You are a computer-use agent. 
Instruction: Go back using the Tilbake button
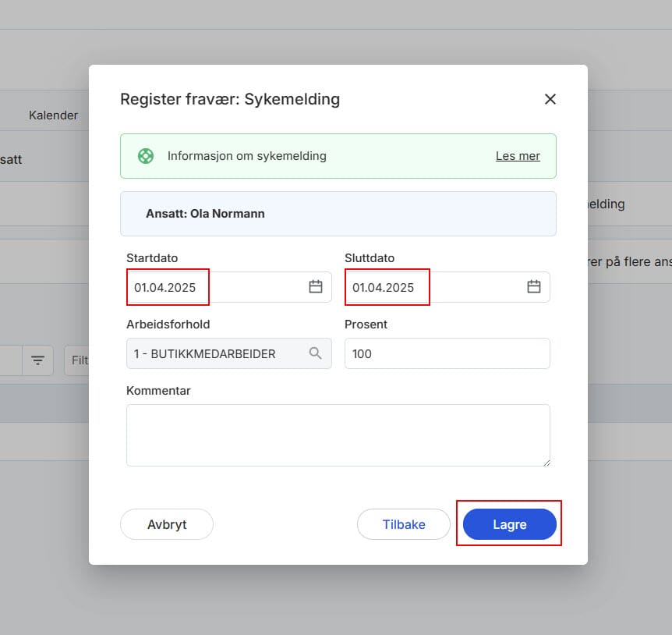coord(403,524)
